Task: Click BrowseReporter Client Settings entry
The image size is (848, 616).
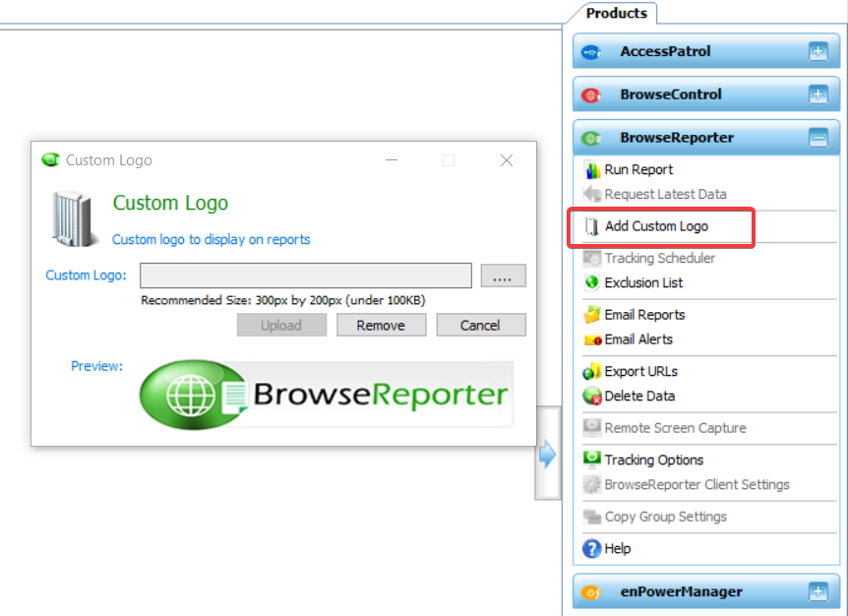Action: click(x=697, y=484)
